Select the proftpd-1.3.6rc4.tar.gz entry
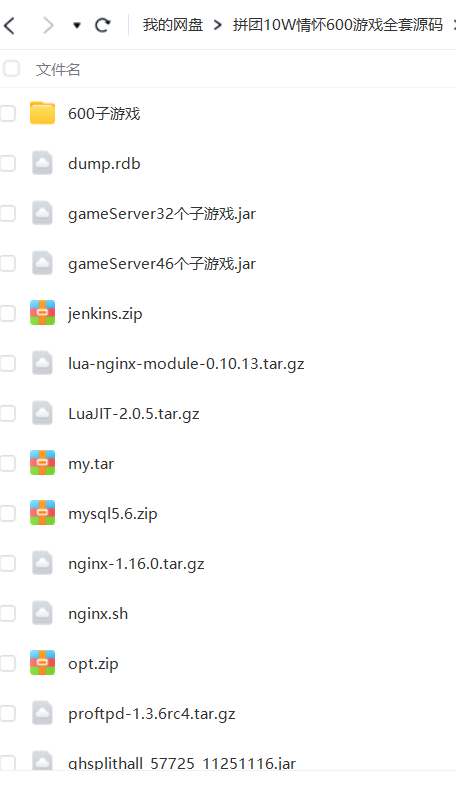The height and width of the screenshot is (786, 456). point(228,713)
